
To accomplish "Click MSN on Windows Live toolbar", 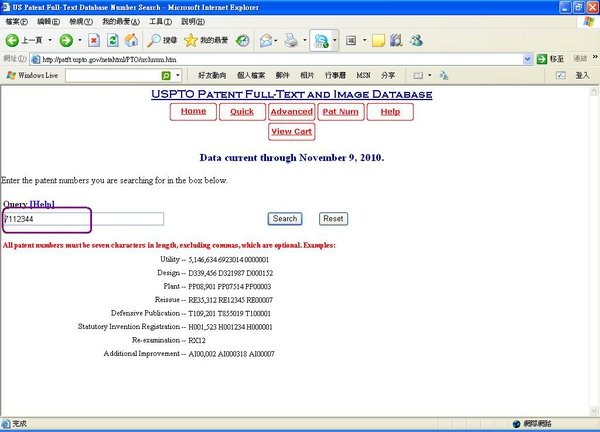I will 363,75.
